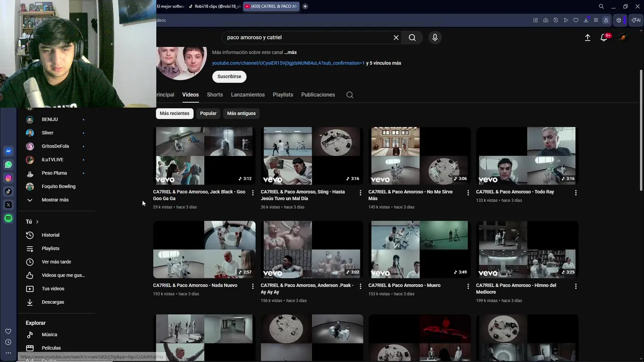Open Instagram in the Opera sidebar

(x=8, y=178)
